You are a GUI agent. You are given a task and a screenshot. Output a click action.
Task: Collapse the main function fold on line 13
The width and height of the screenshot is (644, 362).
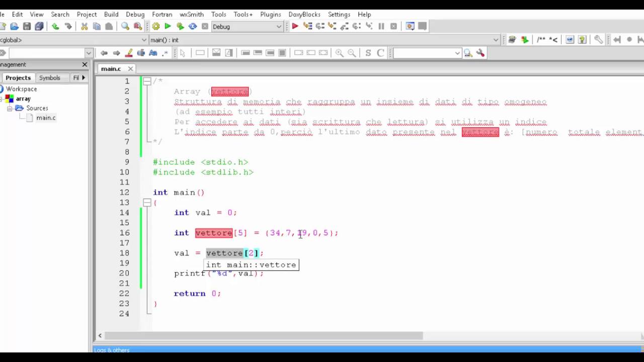click(x=146, y=203)
